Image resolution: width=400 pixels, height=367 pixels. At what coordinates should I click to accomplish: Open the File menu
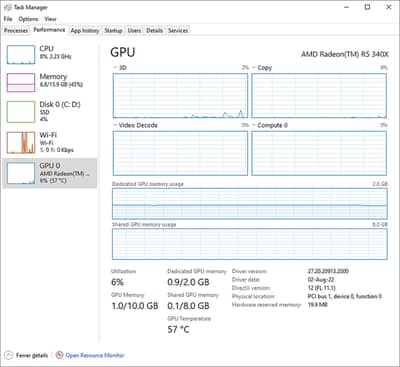point(8,19)
